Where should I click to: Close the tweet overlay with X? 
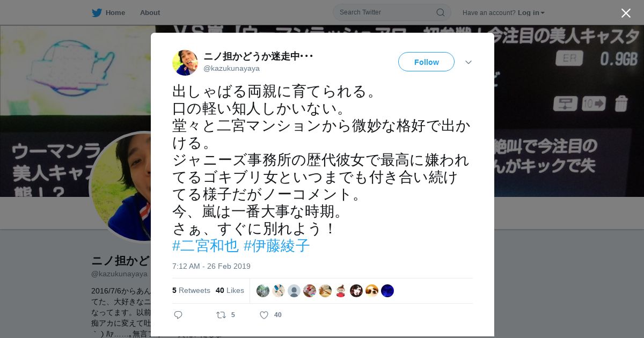point(626,13)
